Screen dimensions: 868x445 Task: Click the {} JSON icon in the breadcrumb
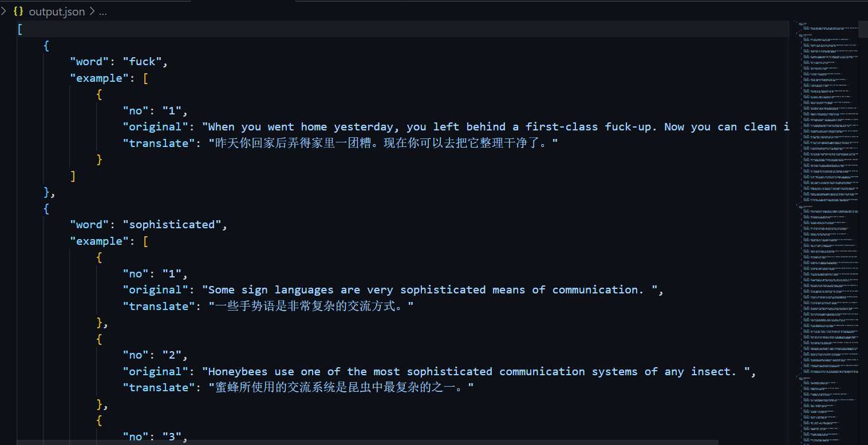tap(18, 11)
